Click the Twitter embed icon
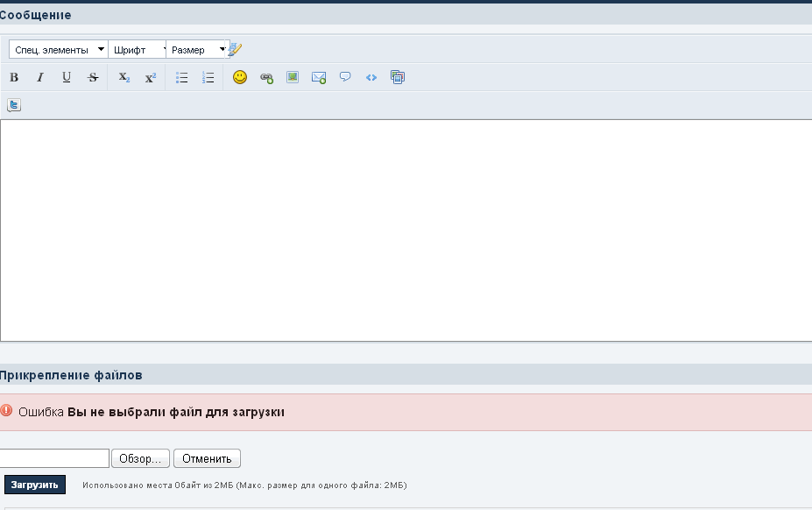Image resolution: width=812 pixels, height=510 pixels. tap(14, 105)
